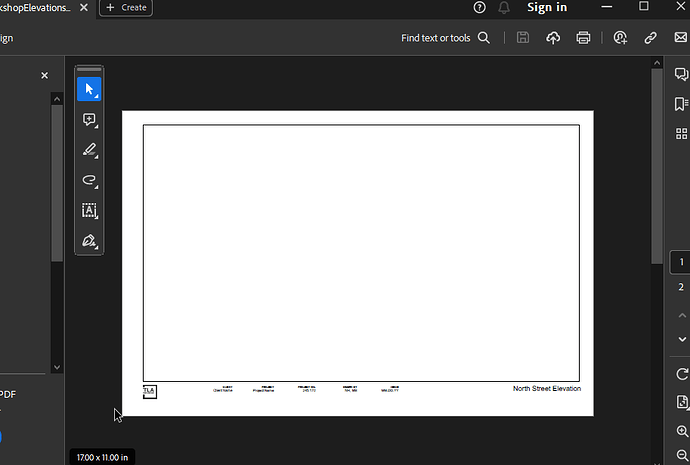Click Sign in
Viewport: 690px width, 465px height.
click(x=547, y=7)
